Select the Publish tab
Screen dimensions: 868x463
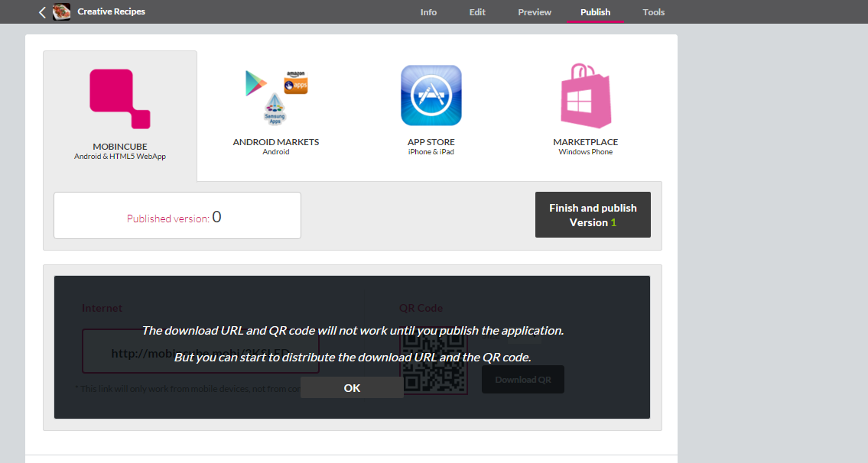tap(595, 12)
